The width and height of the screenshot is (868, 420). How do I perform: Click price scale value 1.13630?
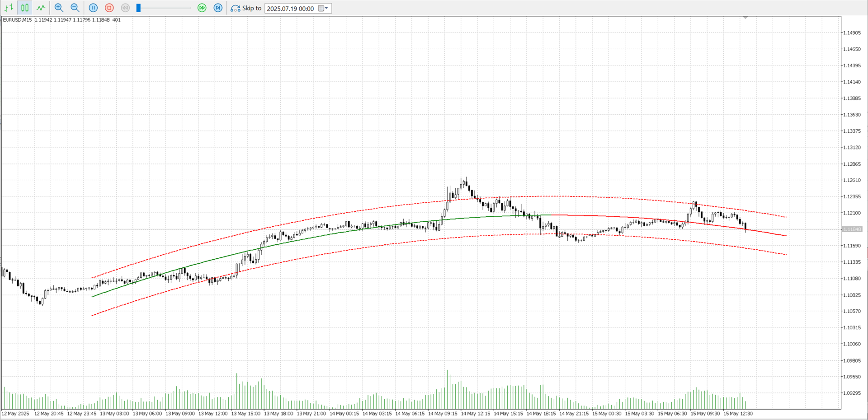point(852,115)
